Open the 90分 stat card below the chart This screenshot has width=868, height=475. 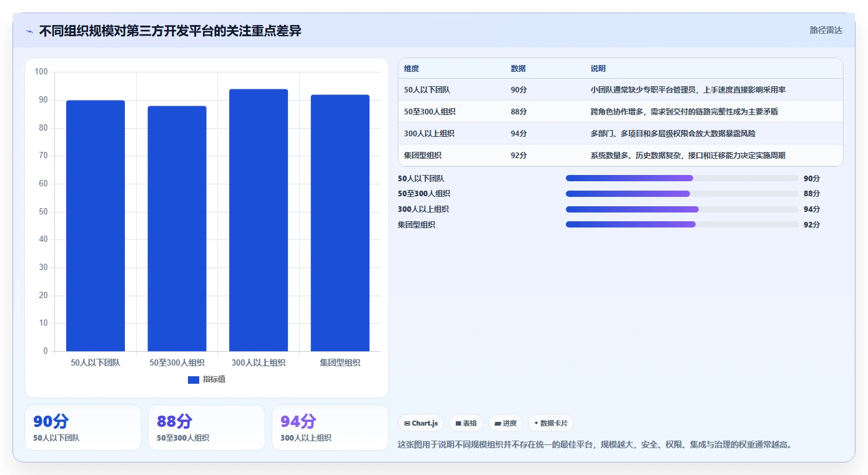[83, 427]
